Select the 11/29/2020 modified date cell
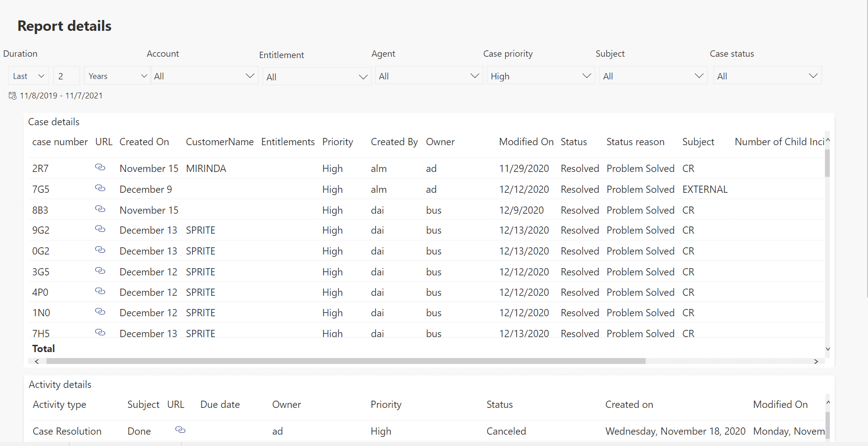868x446 pixels. click(x=524, y=169)
